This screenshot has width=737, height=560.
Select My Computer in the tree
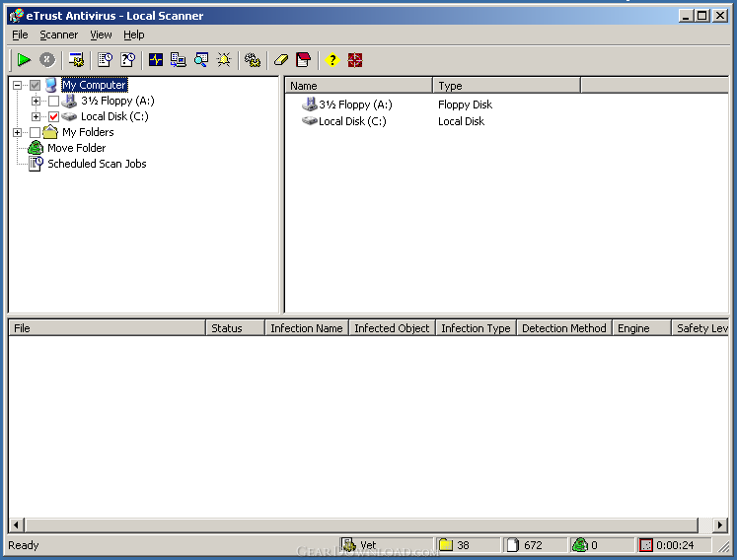(95, 85)
